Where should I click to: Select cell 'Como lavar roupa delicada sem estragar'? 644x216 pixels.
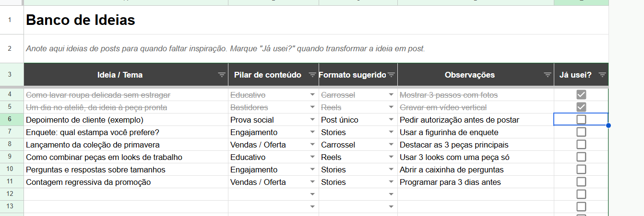(x=126, y=95)
